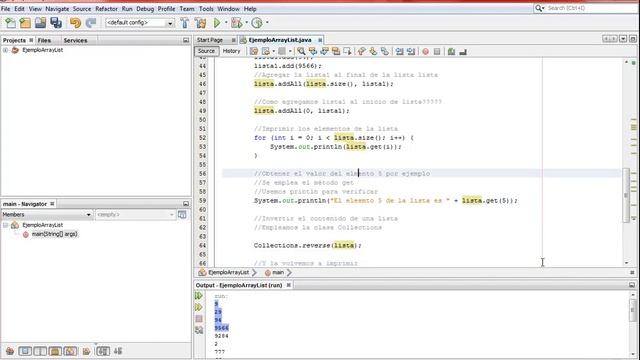Click the editor vertical scrollbar thumb

(x=626, y=196)
